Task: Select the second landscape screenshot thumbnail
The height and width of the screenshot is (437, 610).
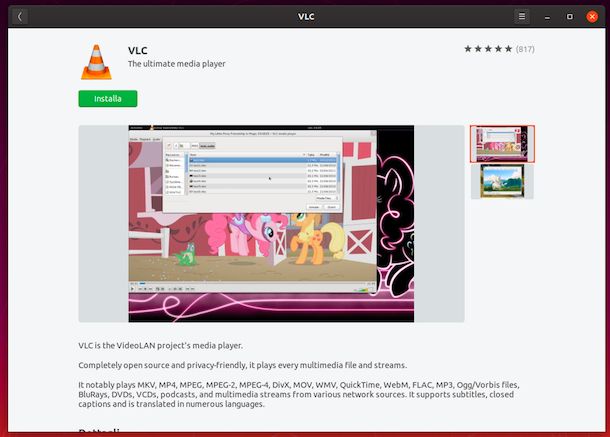Action: 502,181
